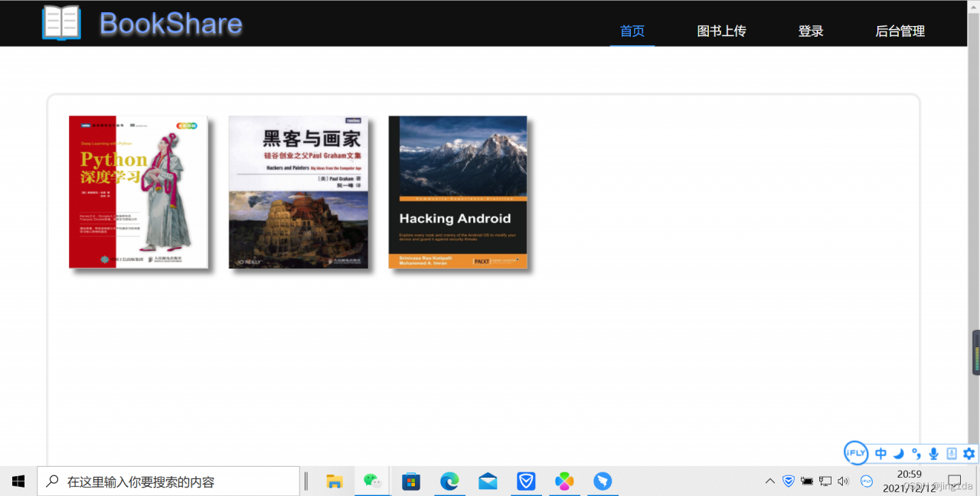Open the Windows Start menu
The width and height of the screenshot is (980, 496).
click(x=18, y=481)
